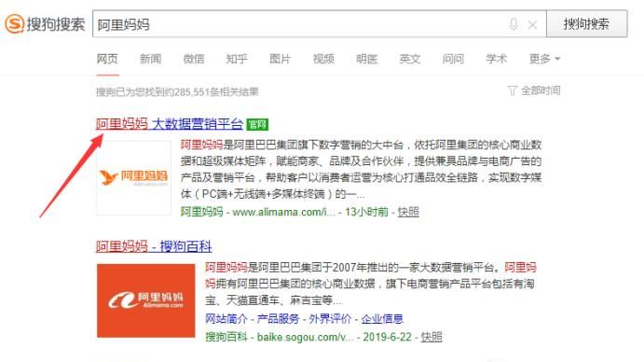The width and height of the screenshot is (644, 362).
Task: Activate the microphone voice search icon
Action: [x=513, y=24]
